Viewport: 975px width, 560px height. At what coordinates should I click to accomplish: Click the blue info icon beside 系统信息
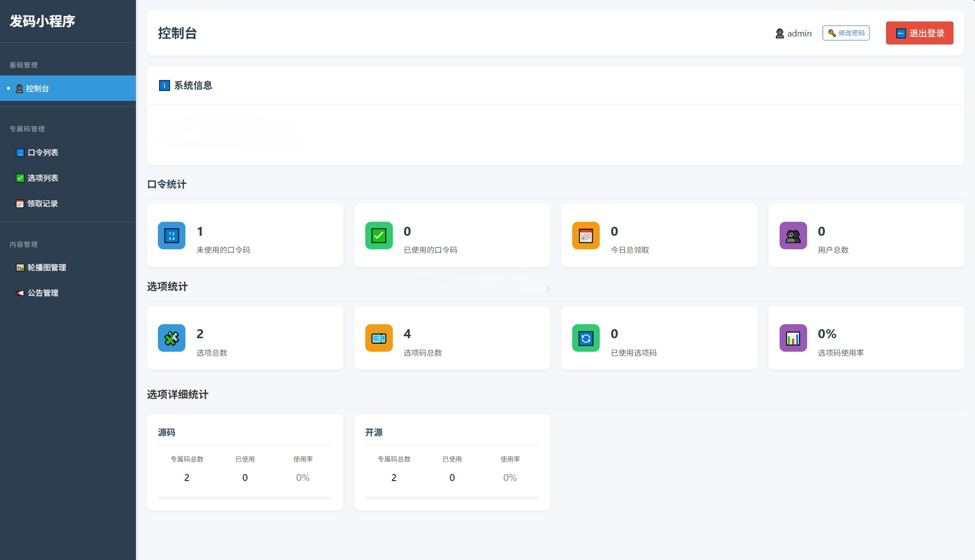coord(164,85)
